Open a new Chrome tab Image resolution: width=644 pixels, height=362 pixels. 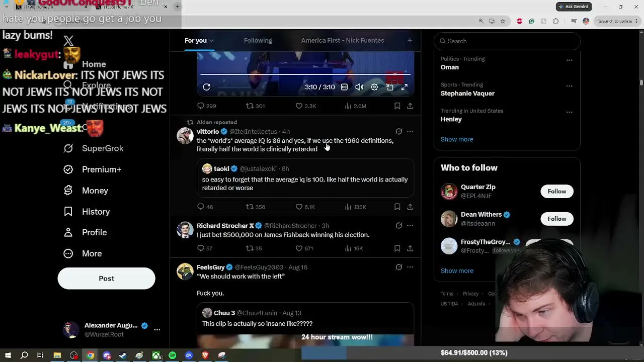tap(178, 7)
